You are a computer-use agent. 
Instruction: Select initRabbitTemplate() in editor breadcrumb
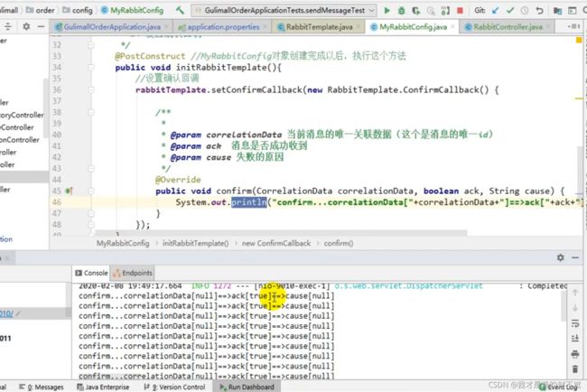[195, 243]
